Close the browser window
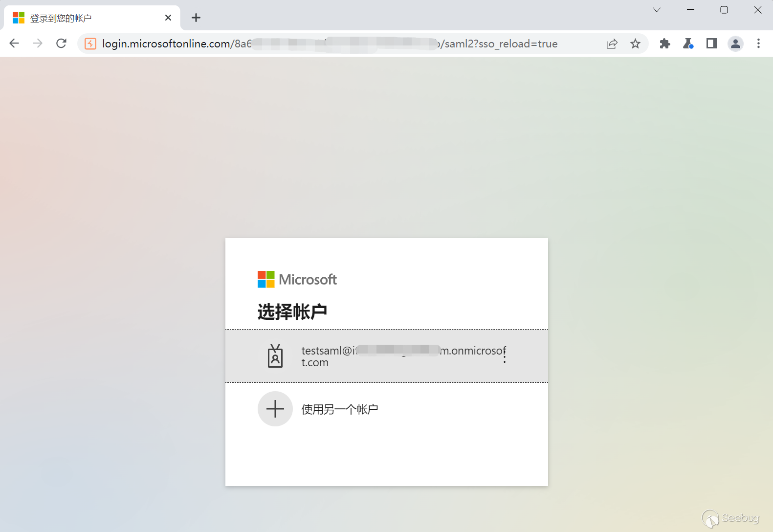 point(758,10)
